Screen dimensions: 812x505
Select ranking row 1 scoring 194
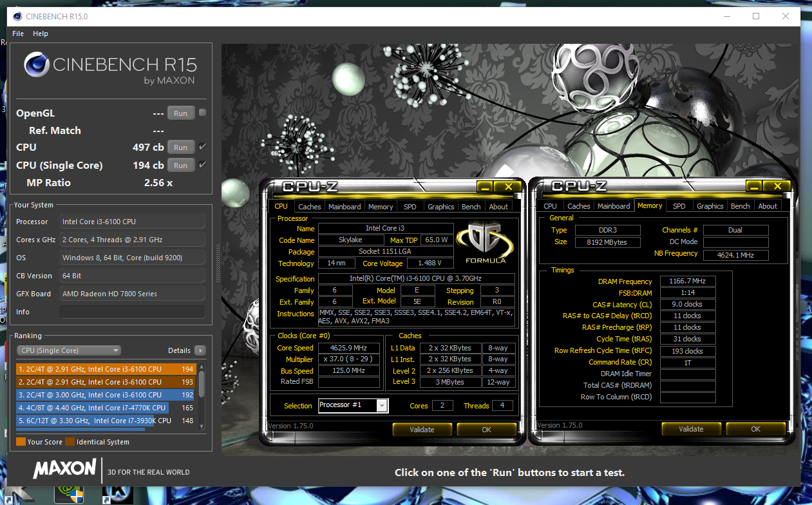coord(106,369)
